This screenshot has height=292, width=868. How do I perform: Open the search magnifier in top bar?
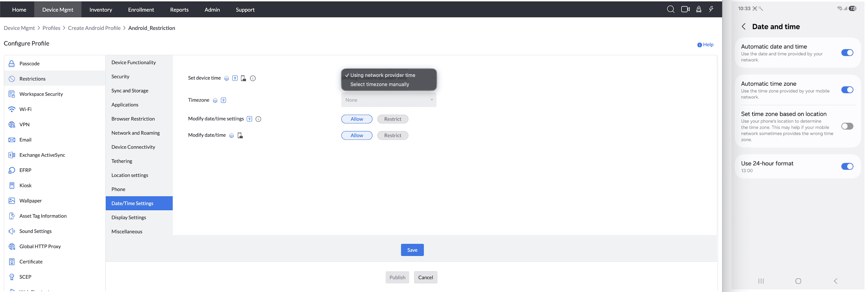click(670, 10)
